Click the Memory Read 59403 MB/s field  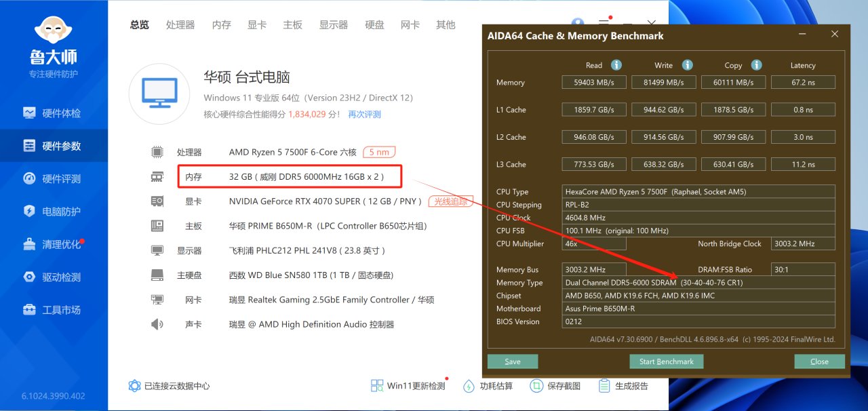click(x=594, y=82)
